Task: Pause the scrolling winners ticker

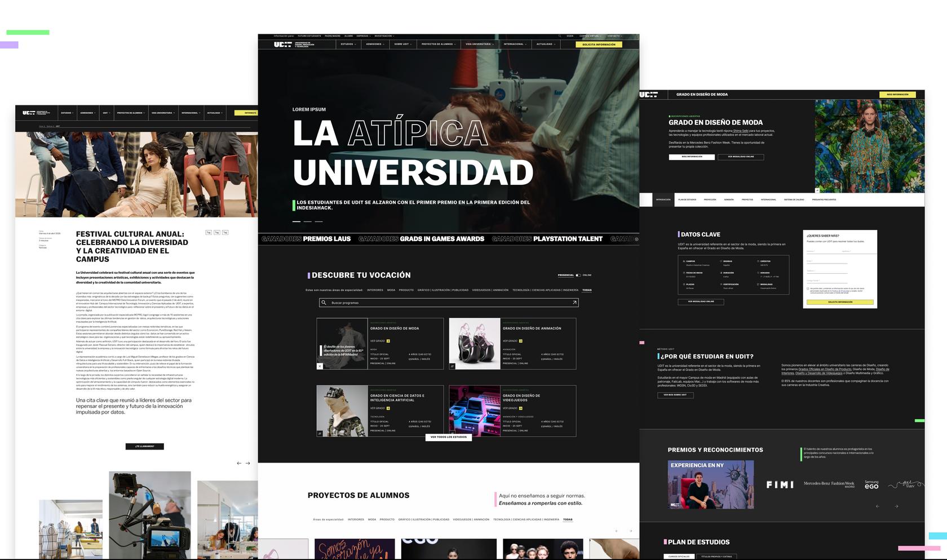Action: (x=636, y=239)
